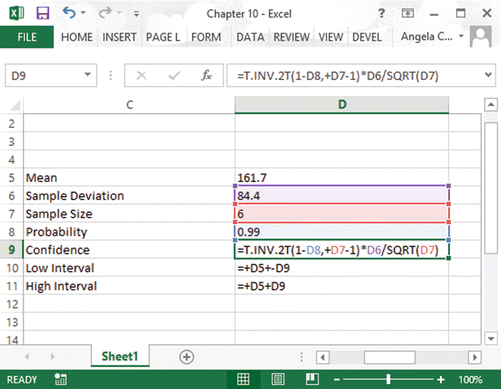
Task: Click the Confidence label cell
Action: (129, 250)
